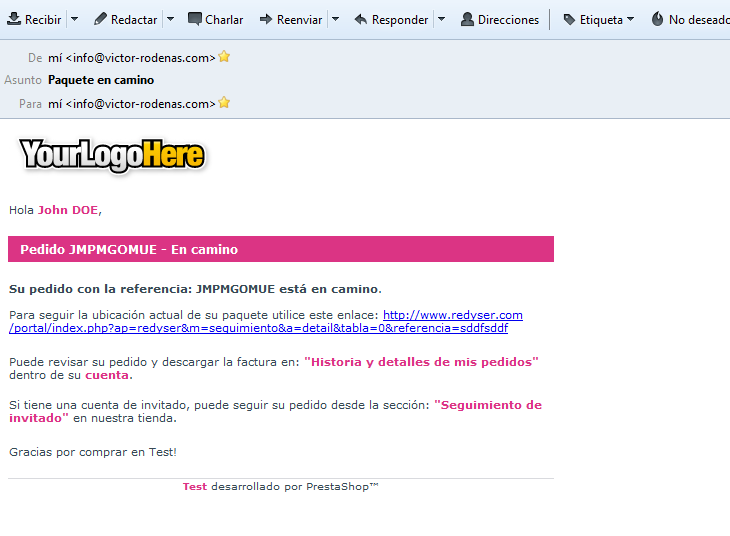
Task: Click the Direcciones contact icon
Action: (x=467, y=19)
